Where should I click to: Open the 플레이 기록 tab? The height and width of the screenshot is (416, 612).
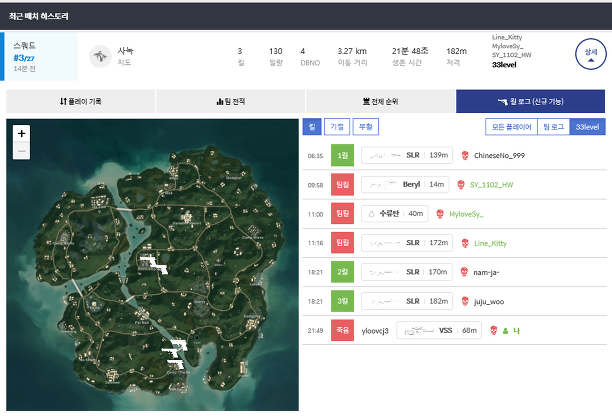[x=80, y=101]
